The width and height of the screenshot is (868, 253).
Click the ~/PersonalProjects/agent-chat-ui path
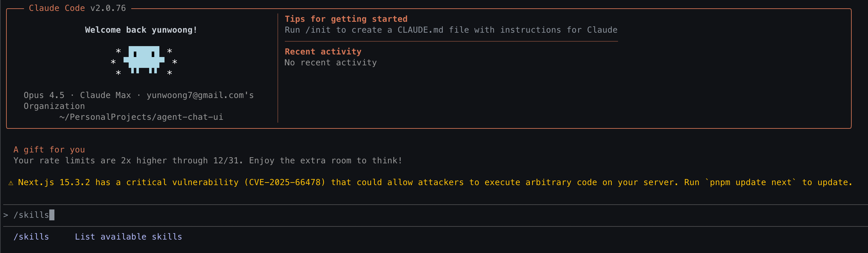pyautogui.click(x=141, y=117)
